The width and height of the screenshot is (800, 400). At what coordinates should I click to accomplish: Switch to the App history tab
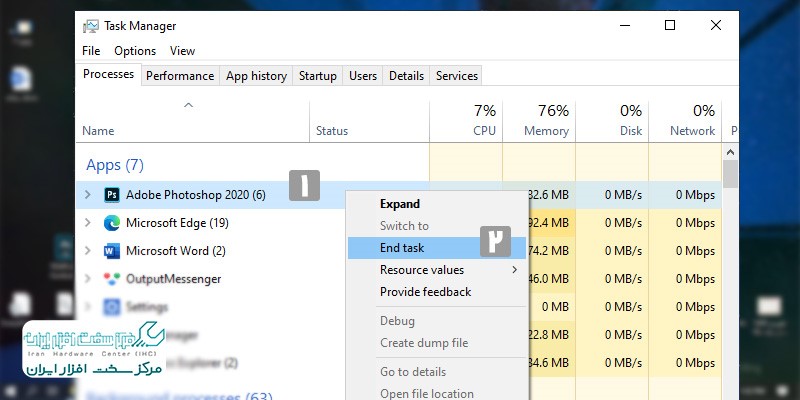coord(256,76)
